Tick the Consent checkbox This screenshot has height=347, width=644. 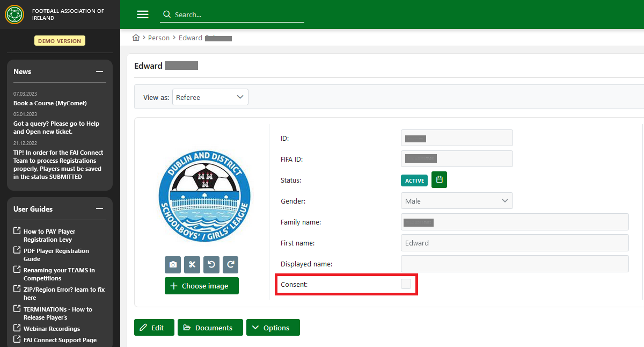pos(406,284)
